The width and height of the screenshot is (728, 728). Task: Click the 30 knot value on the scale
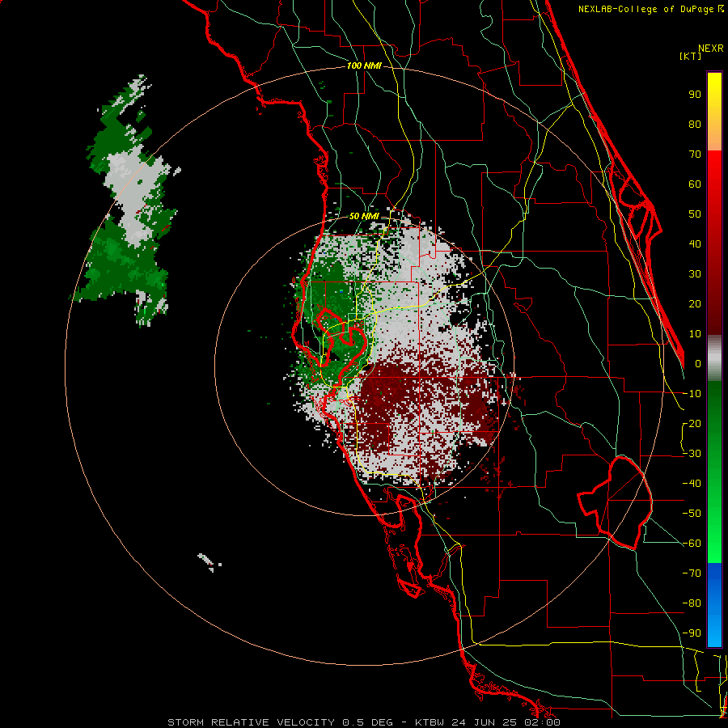coord(695,274)
